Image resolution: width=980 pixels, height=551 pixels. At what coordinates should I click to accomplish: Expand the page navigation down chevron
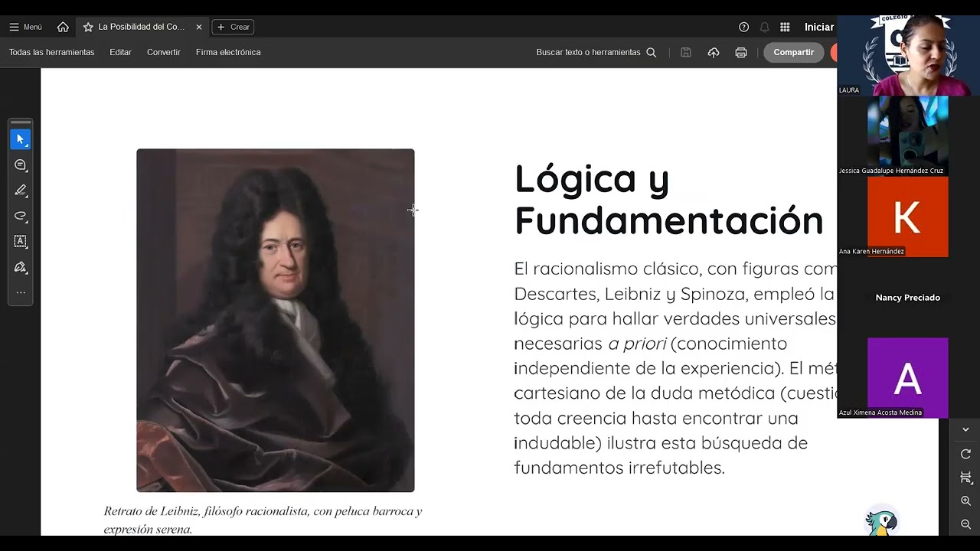965,429
